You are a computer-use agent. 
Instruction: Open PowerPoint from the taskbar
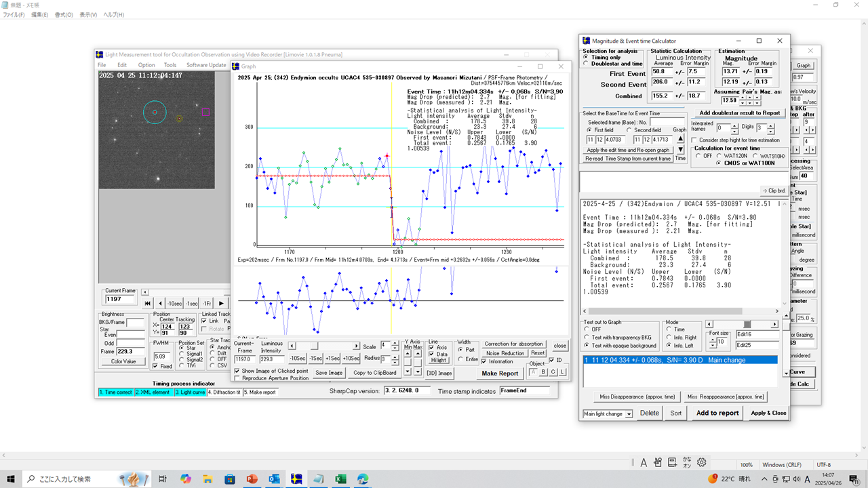pyautogui.click(x=252, y=479)
